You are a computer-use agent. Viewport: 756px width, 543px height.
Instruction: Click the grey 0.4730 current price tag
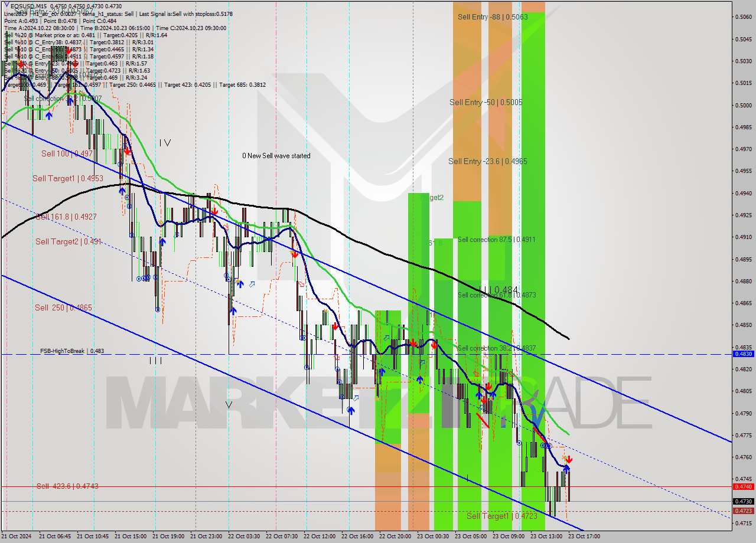[x=742, y=501]
